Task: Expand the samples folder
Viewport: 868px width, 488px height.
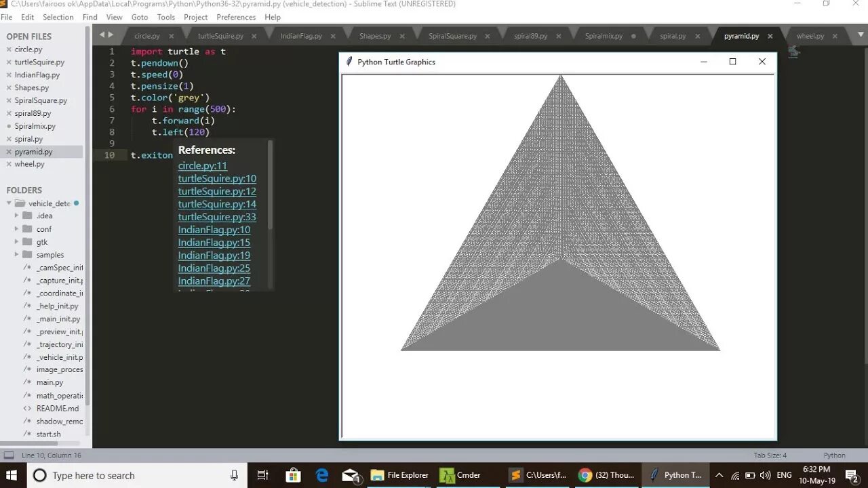Action: tap(17, 255)
